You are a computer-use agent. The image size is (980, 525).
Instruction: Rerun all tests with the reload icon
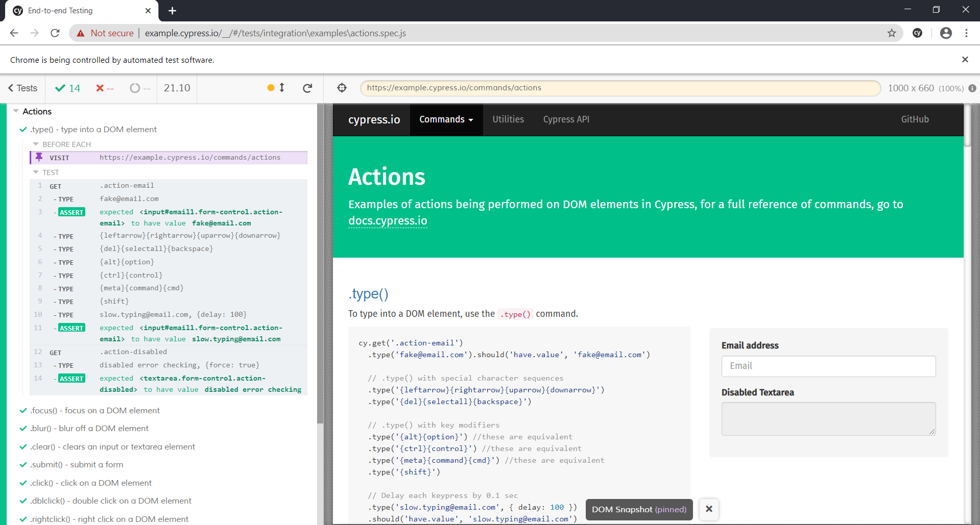(307, 88)
